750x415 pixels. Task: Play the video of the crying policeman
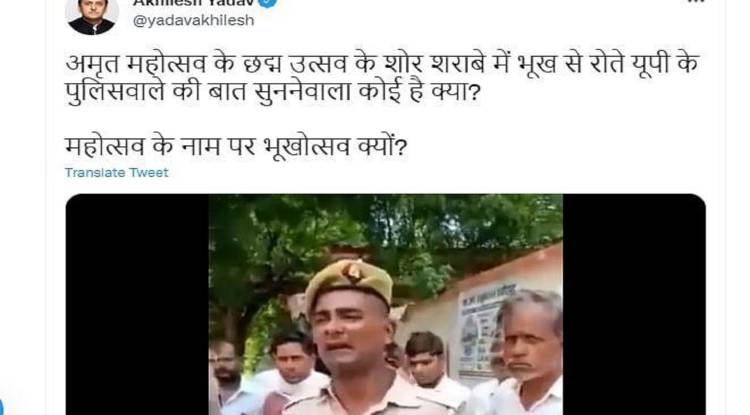point(386,304)
